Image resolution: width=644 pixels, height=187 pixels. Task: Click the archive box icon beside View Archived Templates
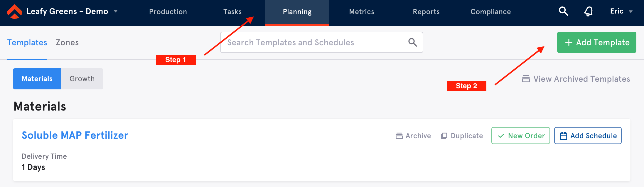click(x=526, y=79)
